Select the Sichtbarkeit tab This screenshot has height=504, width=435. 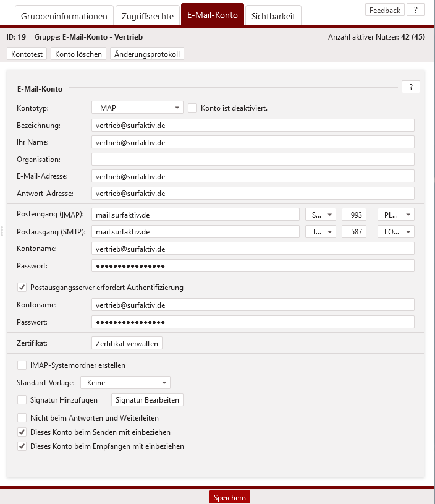[273, 16]
